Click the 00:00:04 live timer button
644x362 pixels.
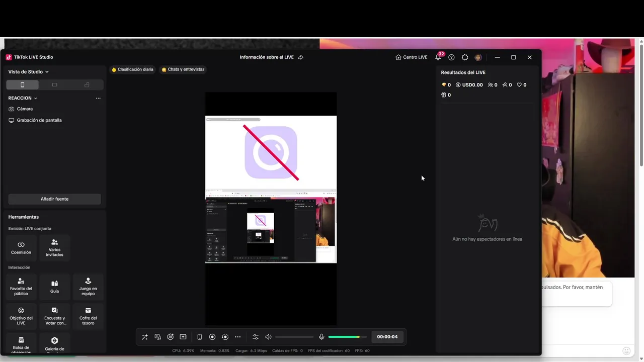coord(387,337)
